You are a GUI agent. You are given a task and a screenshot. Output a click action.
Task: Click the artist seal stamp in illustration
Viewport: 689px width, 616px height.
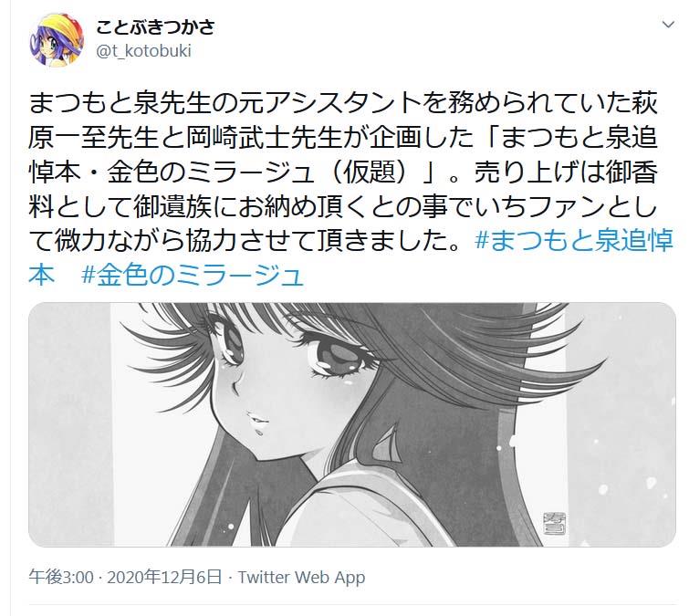click(x=554, y=523)
